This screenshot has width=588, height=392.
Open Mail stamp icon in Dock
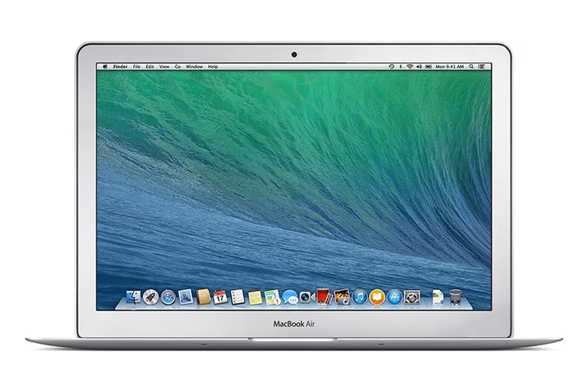[x=185, y=296]
